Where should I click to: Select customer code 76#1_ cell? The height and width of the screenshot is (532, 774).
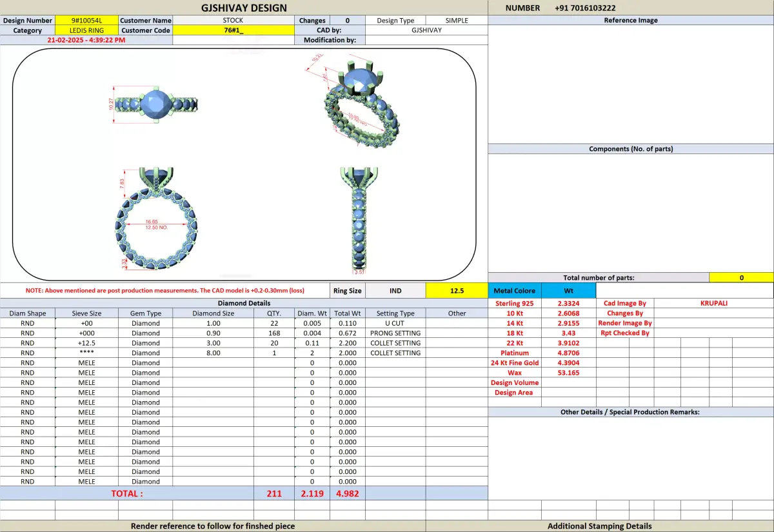pos(233,30)
